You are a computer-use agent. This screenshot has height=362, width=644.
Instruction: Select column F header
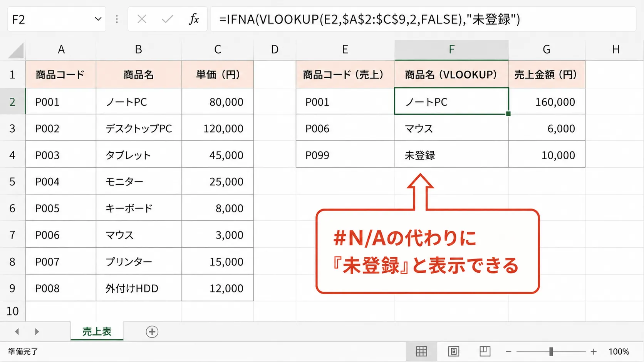[x=451, y=50]
